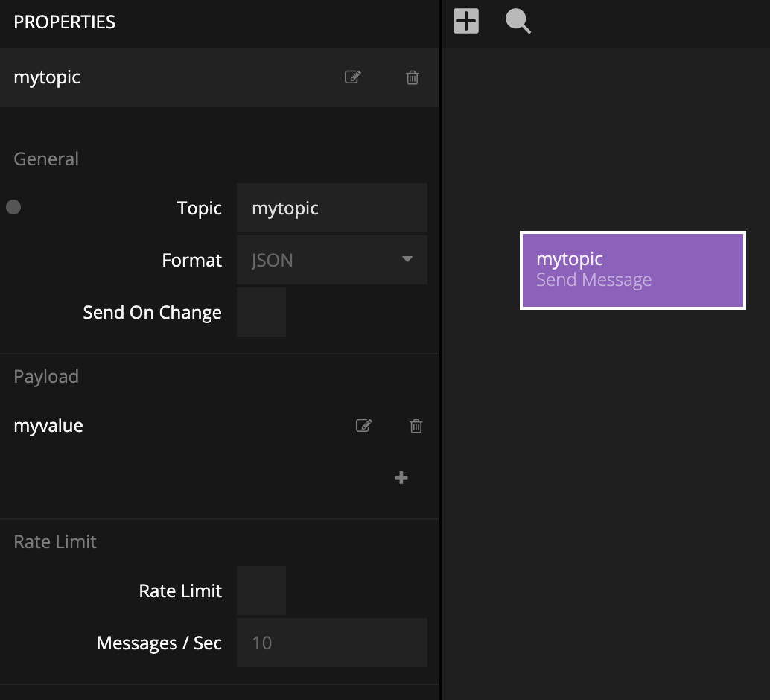Screen dimensions: 770x700
Task: Click into the Topic input field
Action: [x=331, y=208]
